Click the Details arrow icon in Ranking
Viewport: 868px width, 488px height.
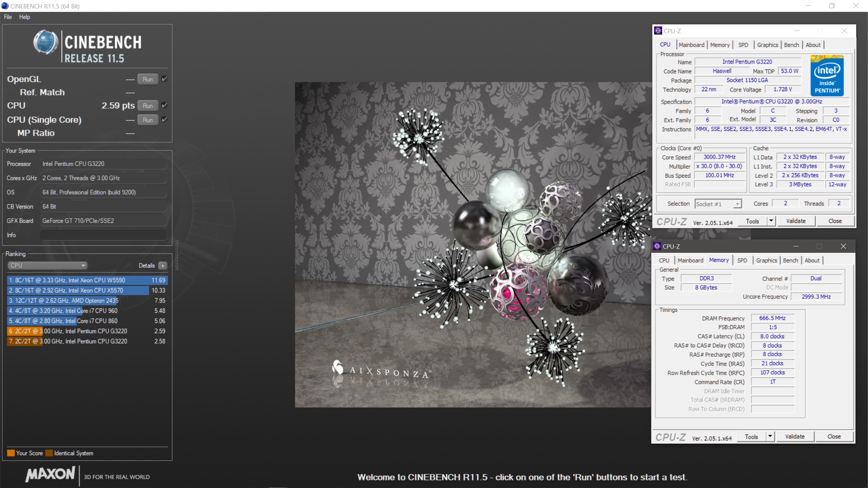(163, 265)
